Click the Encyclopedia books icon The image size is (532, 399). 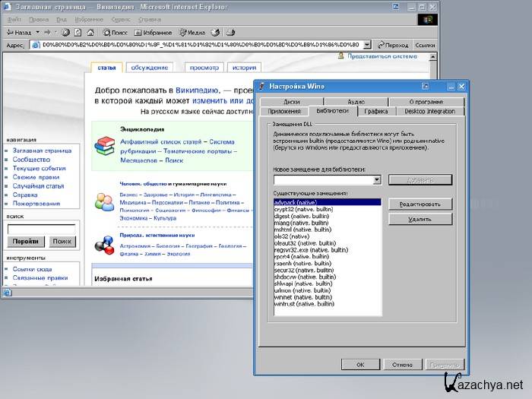(x=104, y=145)
